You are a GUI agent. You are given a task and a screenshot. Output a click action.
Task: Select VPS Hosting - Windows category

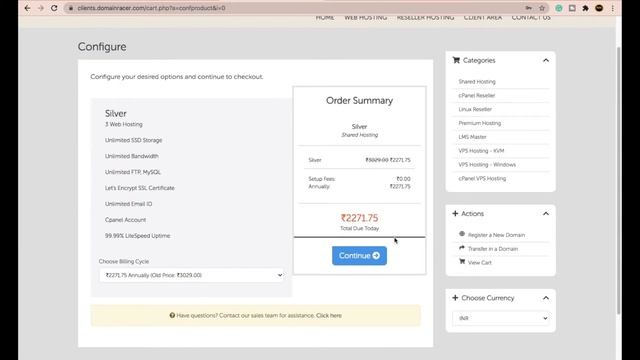(x=487, y=165)
